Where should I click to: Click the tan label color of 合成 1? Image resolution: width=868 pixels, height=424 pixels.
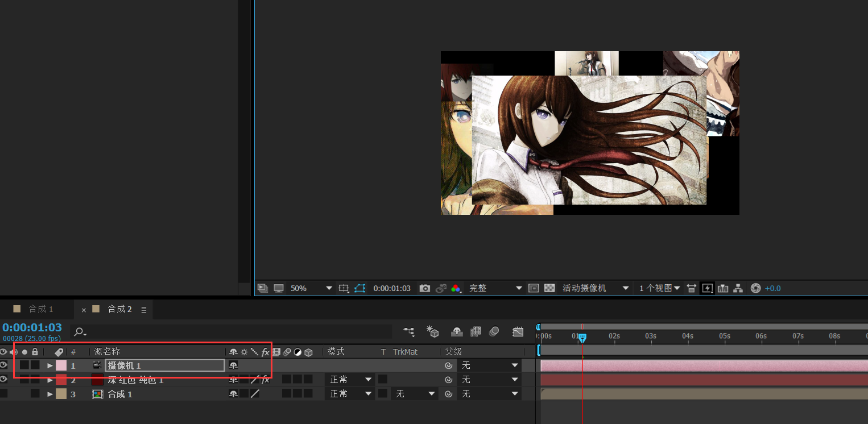pyautogui.click(x=61, y=394)
